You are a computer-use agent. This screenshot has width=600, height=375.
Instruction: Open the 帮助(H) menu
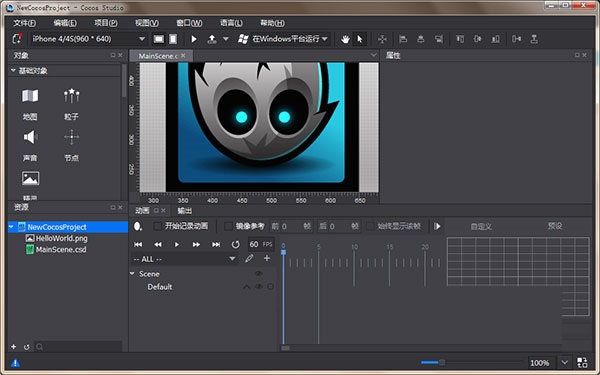[272, 23]
